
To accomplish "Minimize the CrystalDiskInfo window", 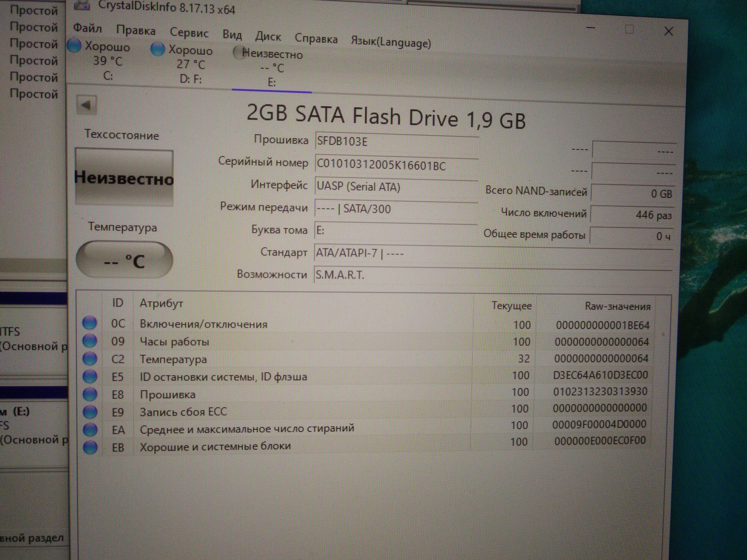I will click(x=591, y=28).
